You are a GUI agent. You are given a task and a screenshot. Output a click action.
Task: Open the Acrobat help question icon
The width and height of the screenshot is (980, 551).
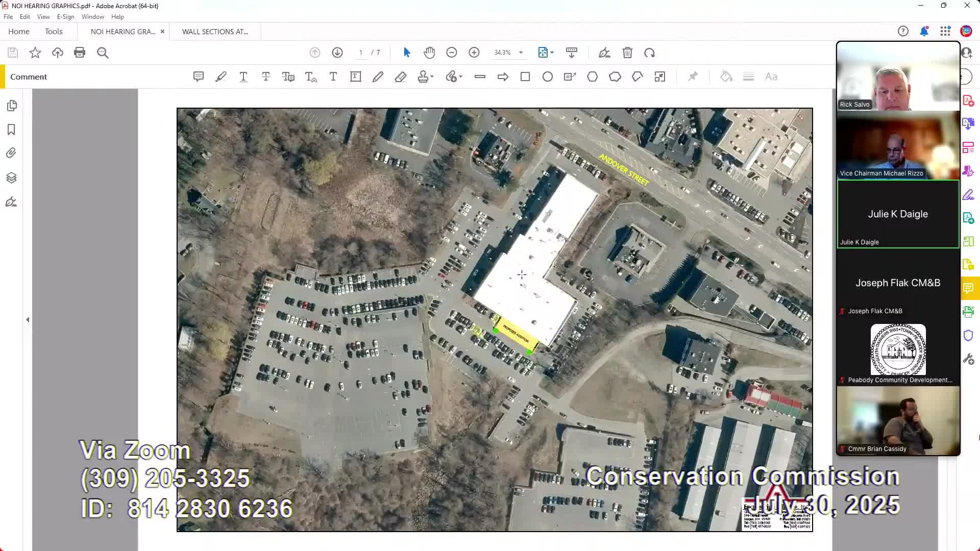(x=903, y=32)
